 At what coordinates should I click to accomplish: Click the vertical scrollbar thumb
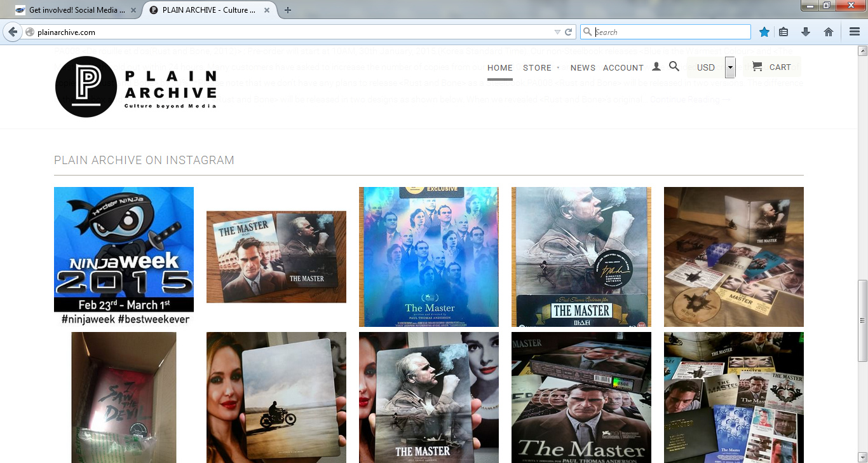(862, 321)
